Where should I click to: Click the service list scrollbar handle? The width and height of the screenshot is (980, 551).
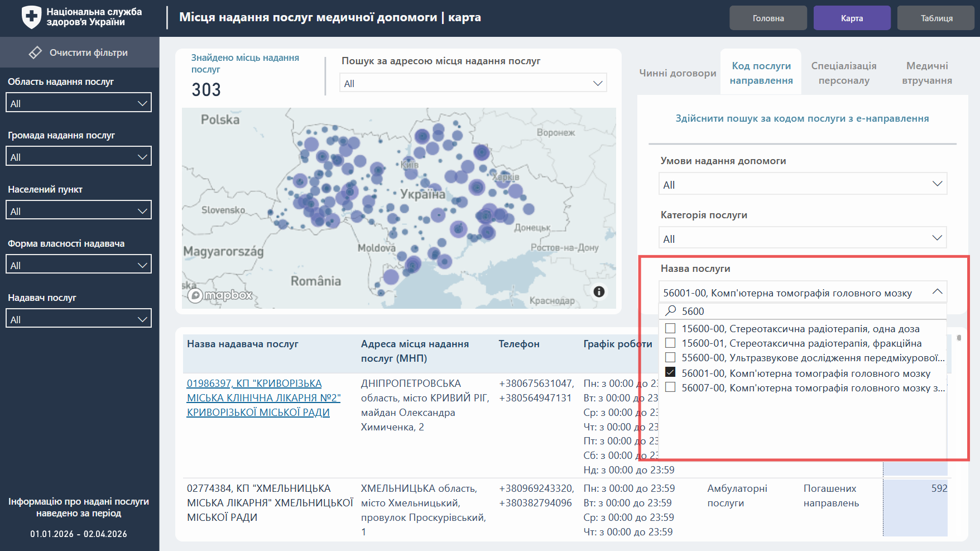(x=959, y=338)
